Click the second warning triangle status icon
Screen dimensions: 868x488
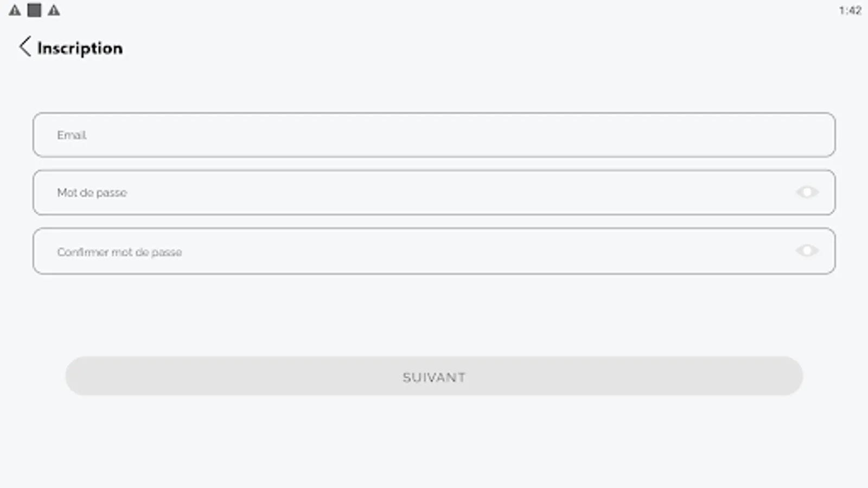click(x=54, y=10)
